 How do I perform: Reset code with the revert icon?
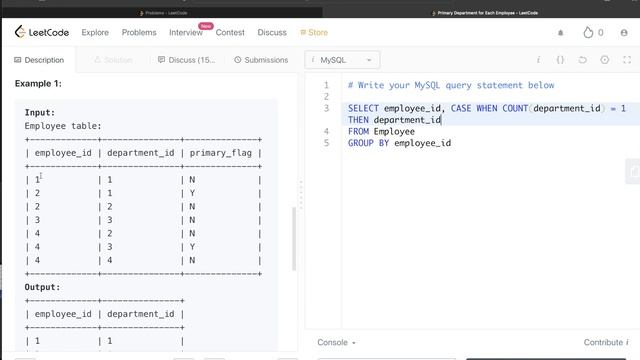(x=582, y=60)
